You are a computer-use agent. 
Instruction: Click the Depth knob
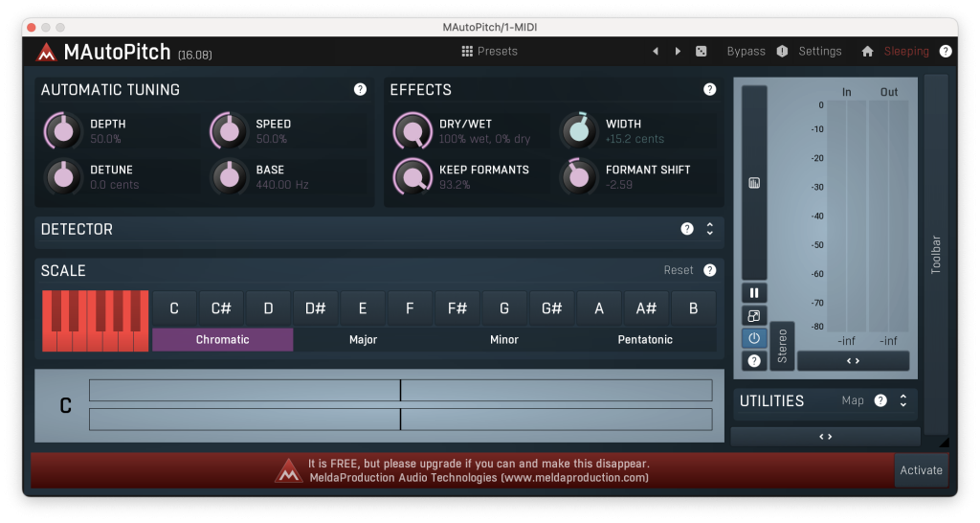(63, 131)
